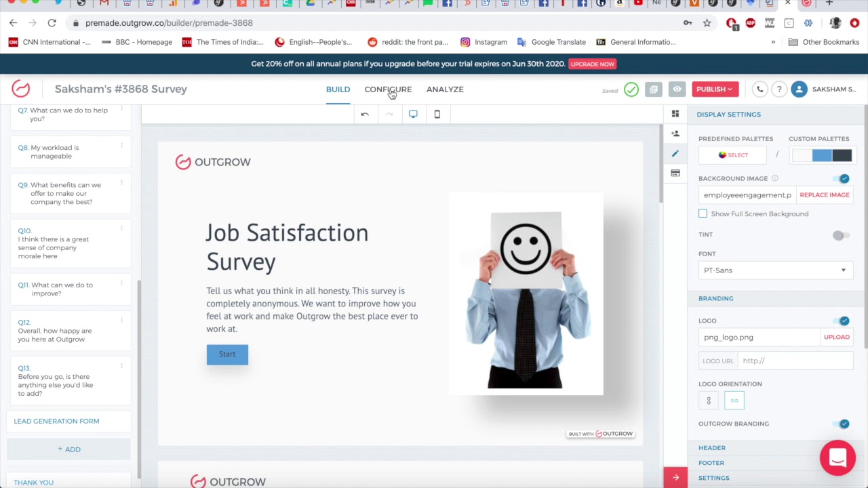Open the help question mark icon
Image resolution: width=868 pixels, height=488 pixels.
779,89
